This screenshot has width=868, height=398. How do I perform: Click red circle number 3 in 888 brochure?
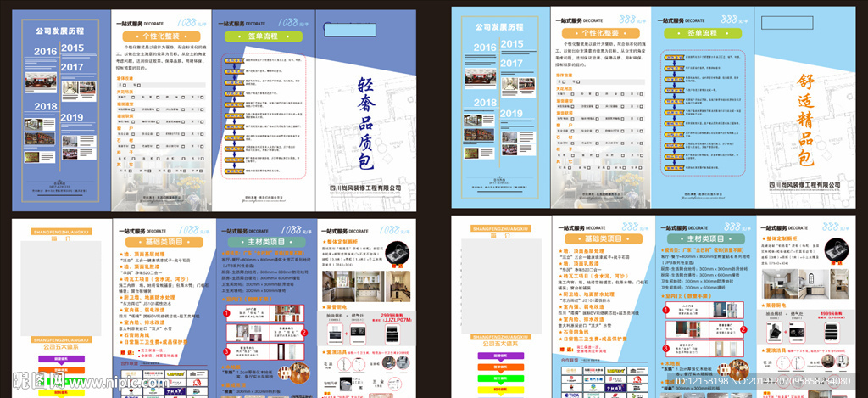[x=666, y=348]
